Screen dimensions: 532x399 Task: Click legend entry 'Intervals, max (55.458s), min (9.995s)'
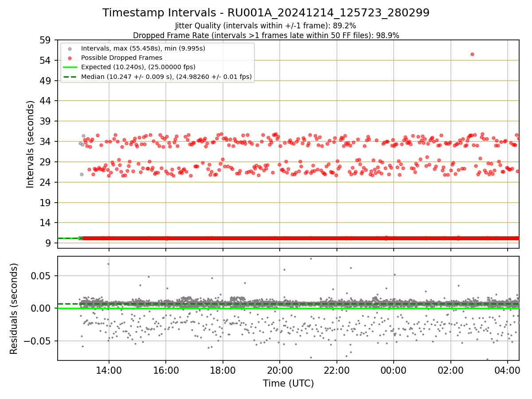click(143, 48)
